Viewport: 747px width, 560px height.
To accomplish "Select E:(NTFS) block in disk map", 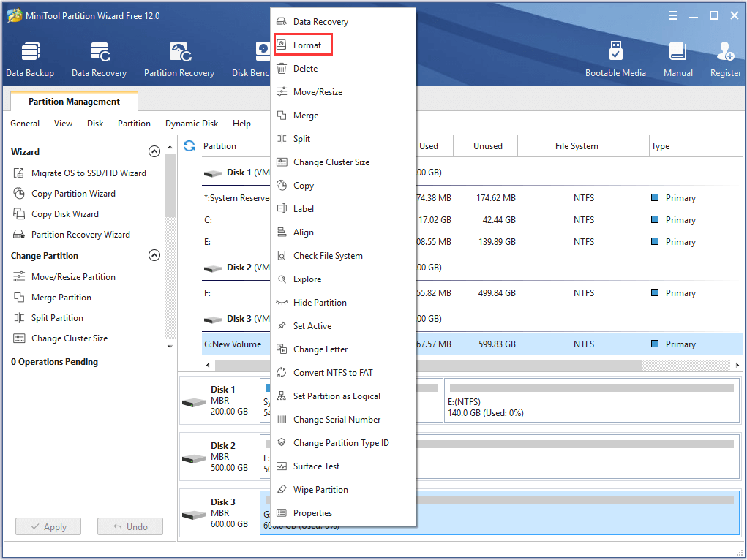I will [591, 401].
